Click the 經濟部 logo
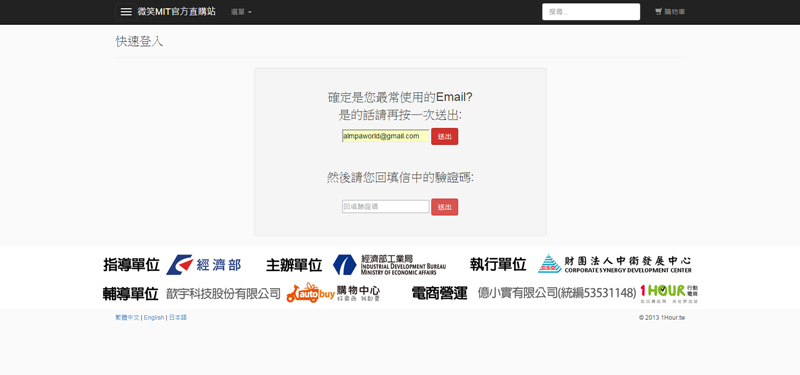 (204, 265)
